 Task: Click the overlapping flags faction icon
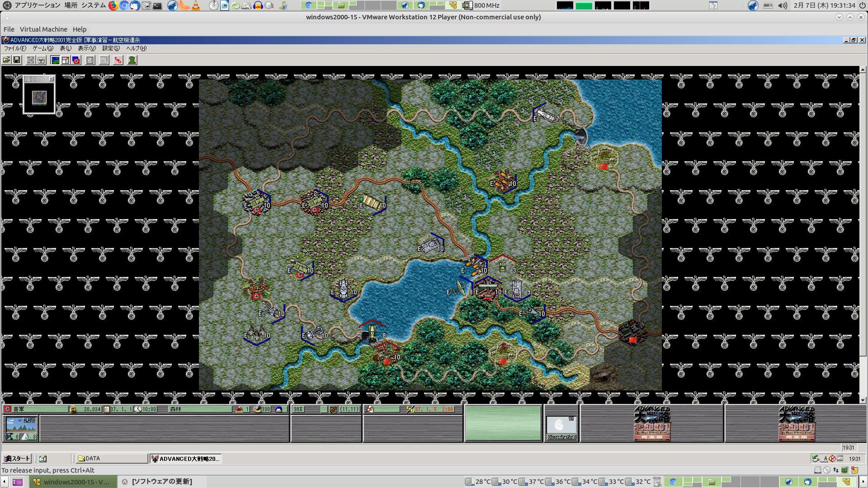(x=76, y=60)
